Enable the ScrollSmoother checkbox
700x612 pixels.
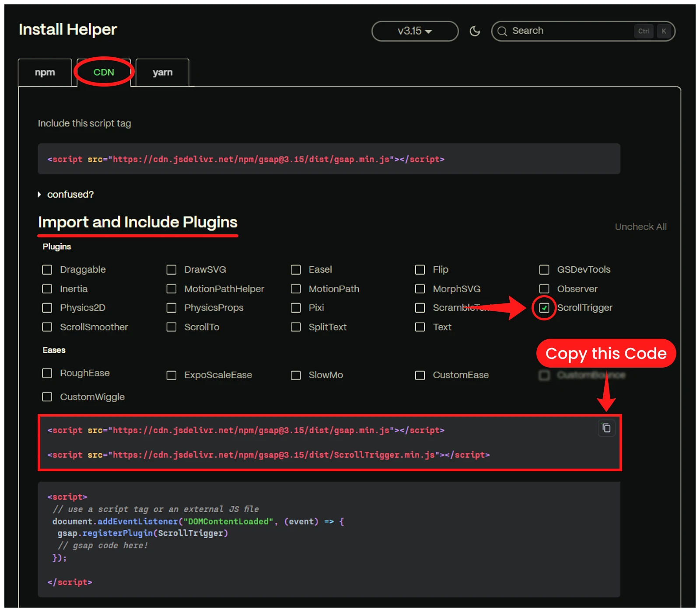coord(47,327)
